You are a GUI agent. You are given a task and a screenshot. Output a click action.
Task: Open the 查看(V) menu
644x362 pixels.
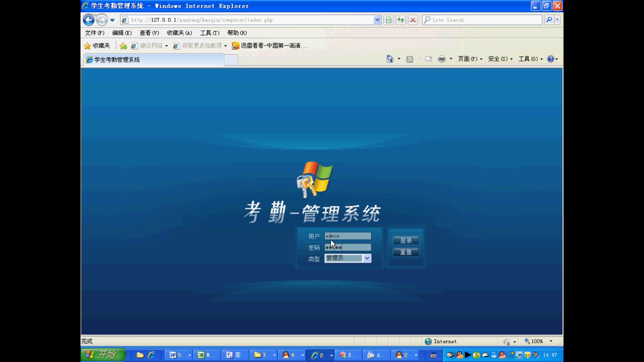pos(149,33)
